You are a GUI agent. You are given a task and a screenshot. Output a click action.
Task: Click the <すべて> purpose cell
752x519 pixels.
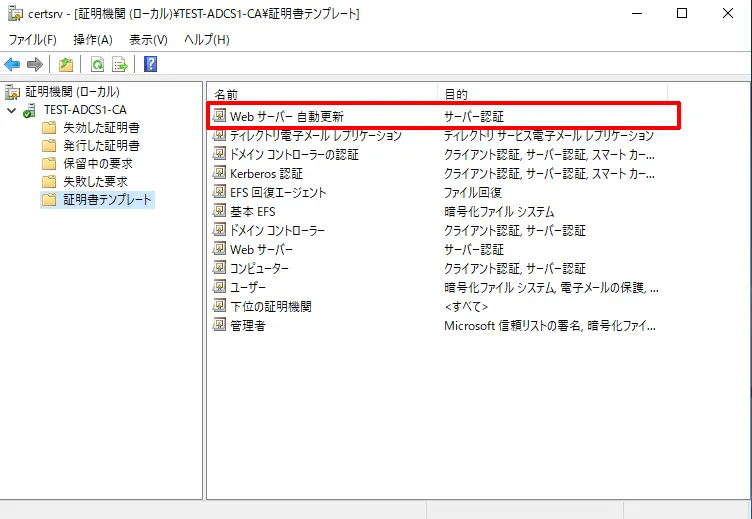(466, 306)
